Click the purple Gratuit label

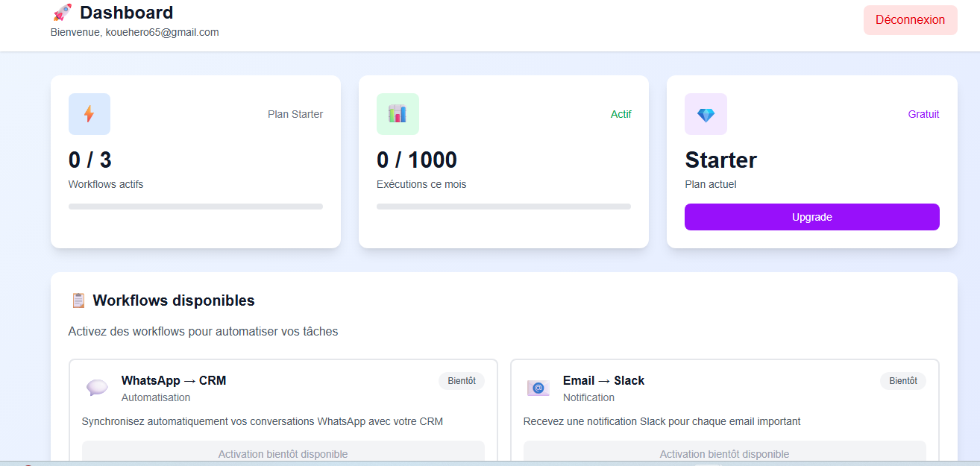click(923, 114)
